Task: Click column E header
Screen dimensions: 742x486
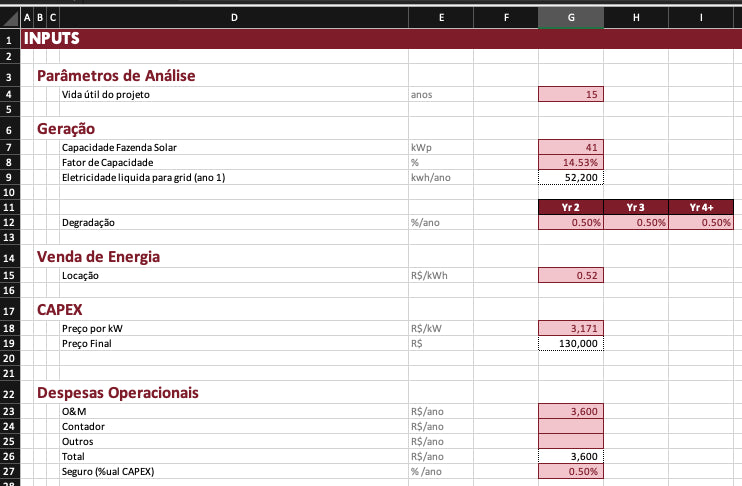Action: (x=441, y=18)
